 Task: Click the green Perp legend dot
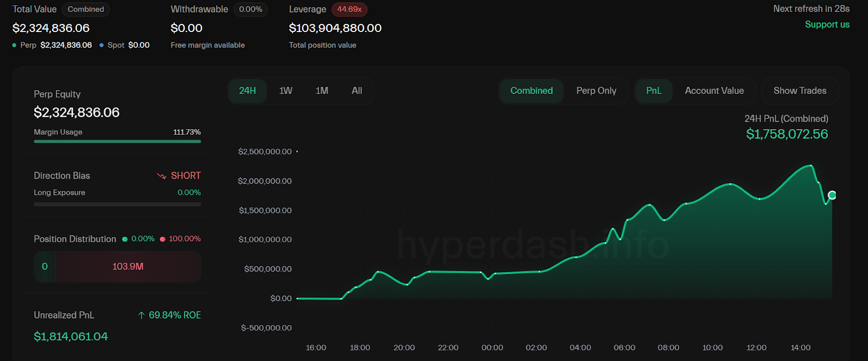(x=14, y=46)
